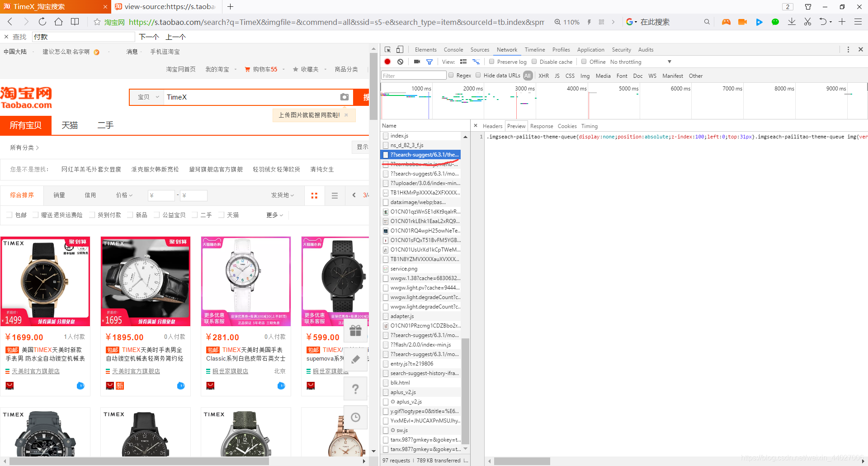Viewport: 868px width, 466px height.
Task: Open the downloads arrow icon
Action: (792, 22)
